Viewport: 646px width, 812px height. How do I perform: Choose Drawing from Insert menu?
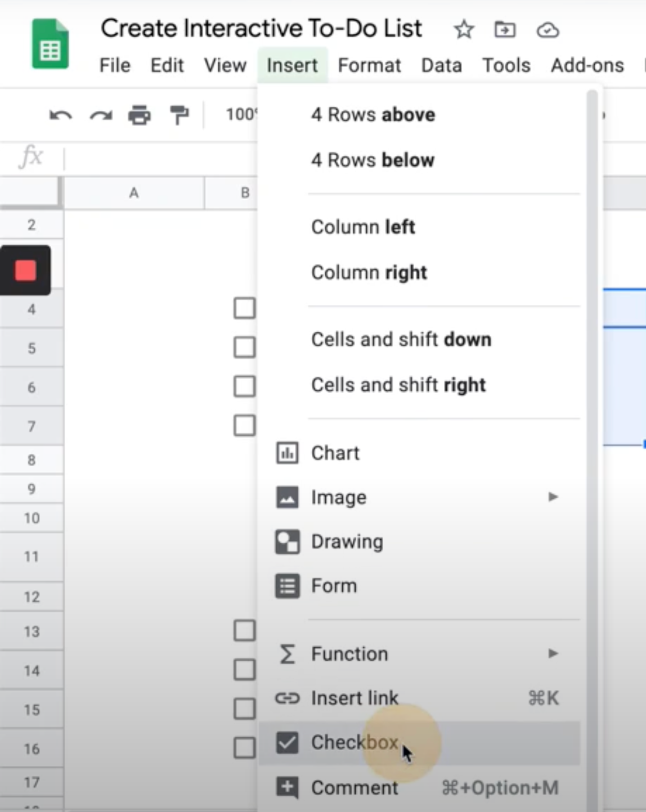pyautogui.click(x=419, y=542)
